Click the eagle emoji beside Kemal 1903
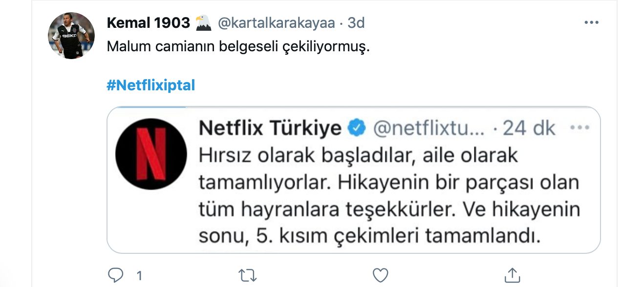Viewport: 644px width, 287px height. point(203,23)
